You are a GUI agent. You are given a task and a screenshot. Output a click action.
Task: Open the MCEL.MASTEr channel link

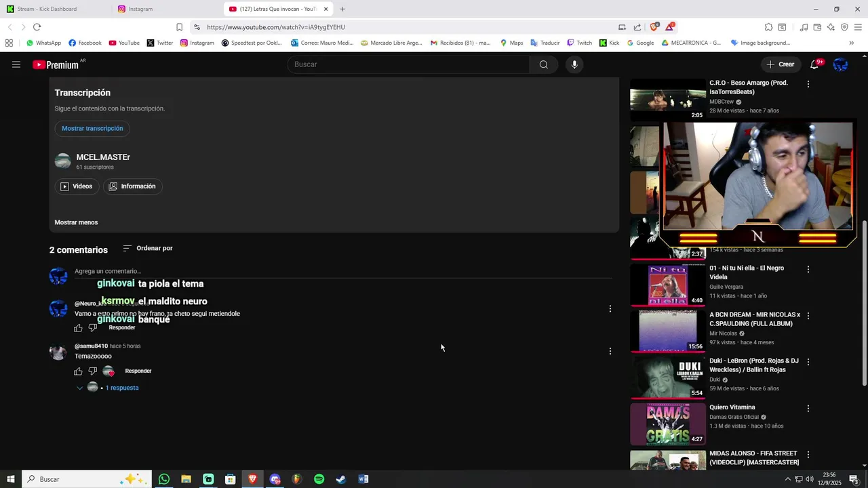click(x=103, y=157)
